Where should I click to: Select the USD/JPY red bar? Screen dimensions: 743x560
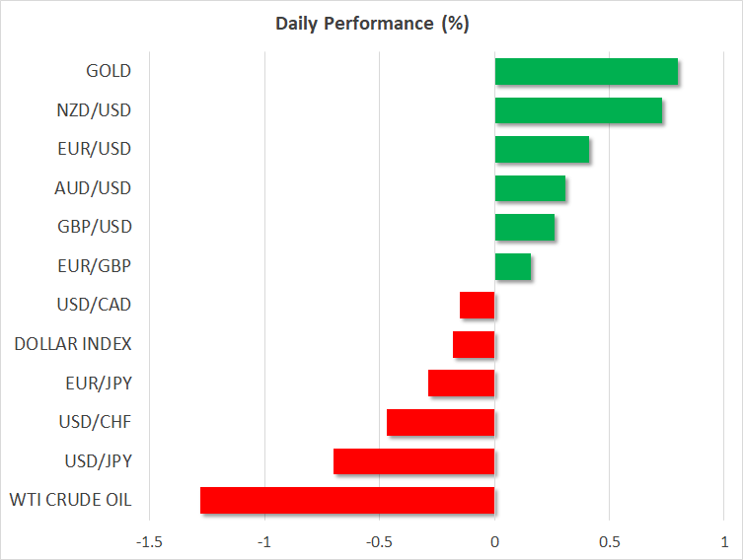(x=414, y=460)
